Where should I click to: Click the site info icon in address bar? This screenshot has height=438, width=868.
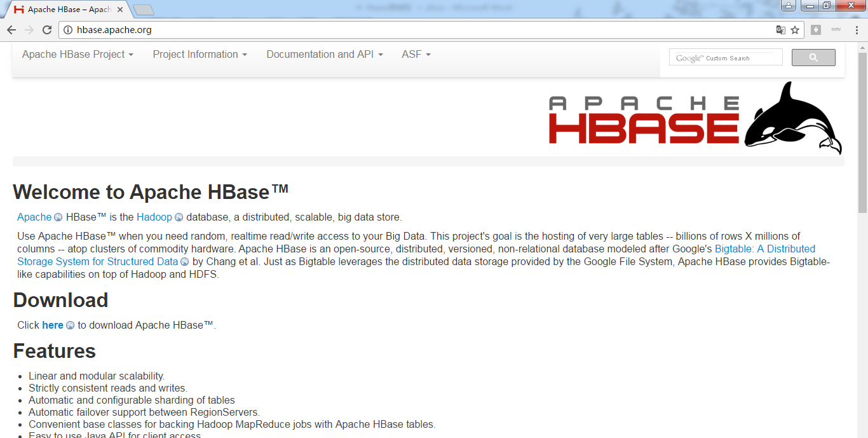[x=69, y=30]
